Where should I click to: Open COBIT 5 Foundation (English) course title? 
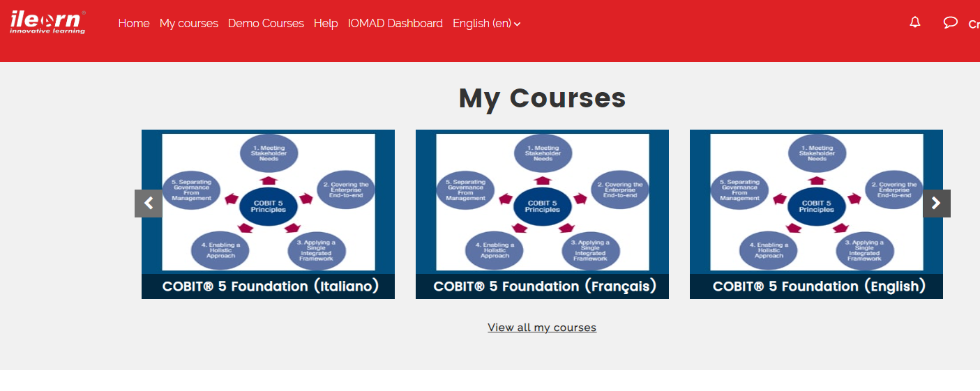819,286
